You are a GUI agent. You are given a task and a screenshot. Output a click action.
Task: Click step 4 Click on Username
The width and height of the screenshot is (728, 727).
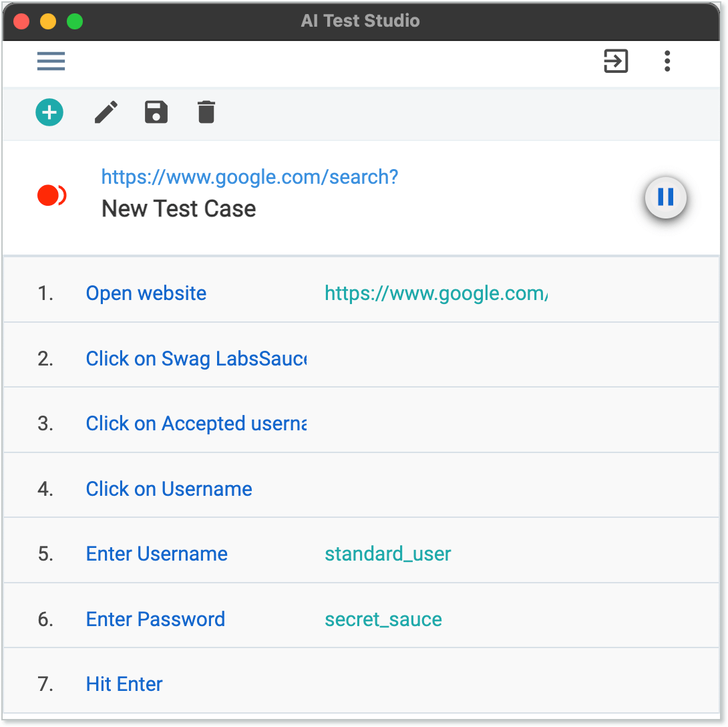169,488
